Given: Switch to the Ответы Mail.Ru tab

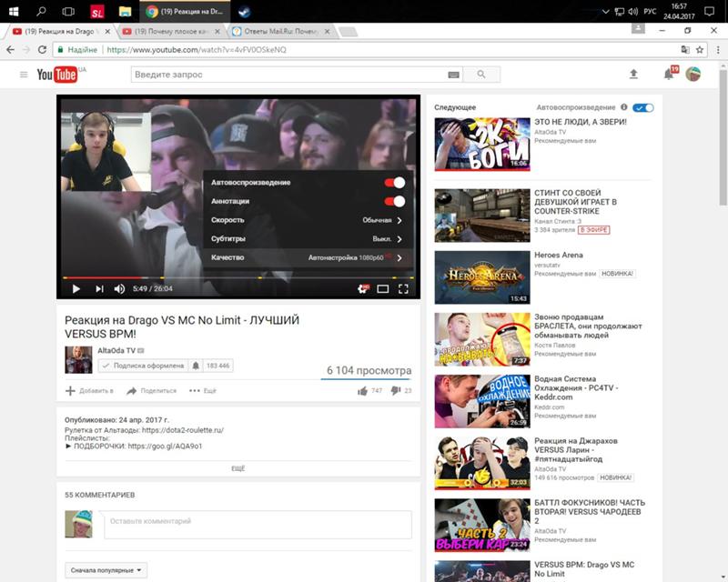Looking at the screenshot, I should click(281, 32).
